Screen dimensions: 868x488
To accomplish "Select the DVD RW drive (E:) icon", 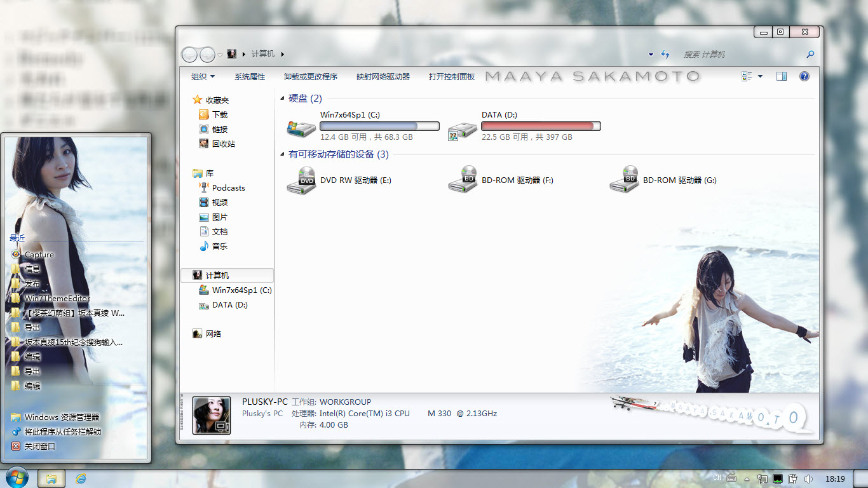I will pos(301,180).
